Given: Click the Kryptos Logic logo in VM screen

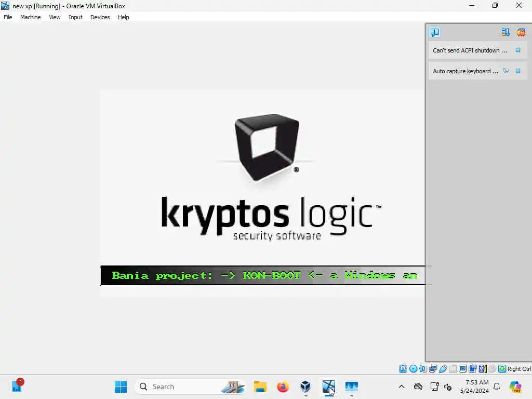Looking at the screenshot, I should pyautogui.click(x=271, y=177).
